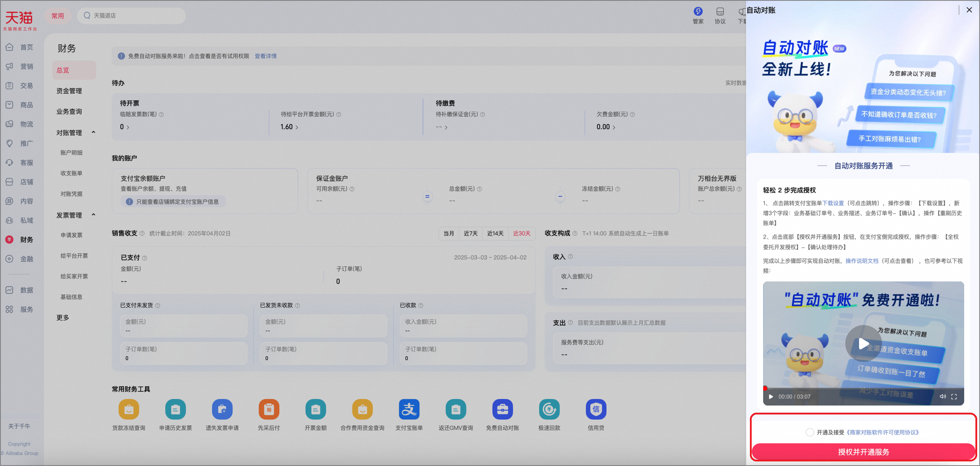Open 数据 in the sidebar
Viewport: 980px width, 466px height.
click(x=19, y=290)
